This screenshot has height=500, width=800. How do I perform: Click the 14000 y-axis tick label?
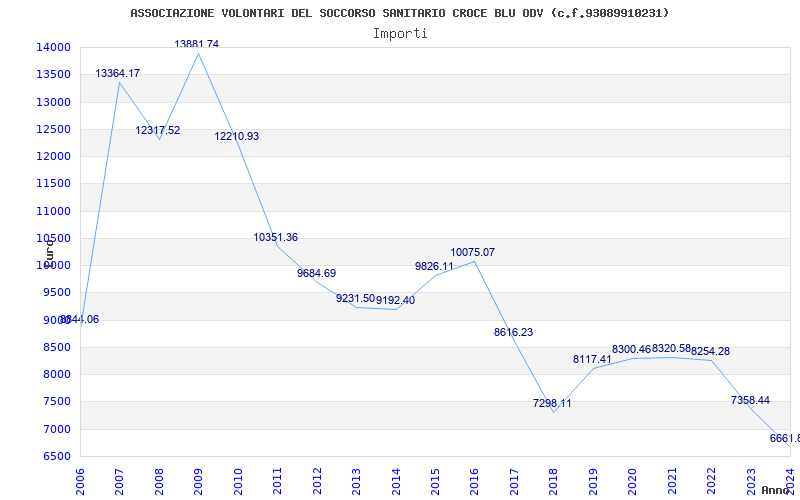(53, 48)
